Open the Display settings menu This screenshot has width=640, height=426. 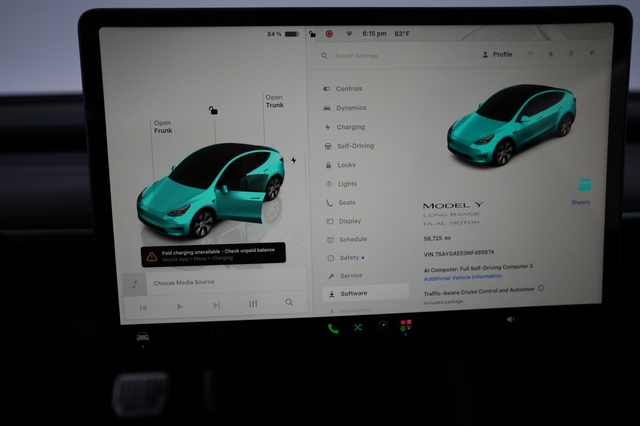tap(344, 221)
